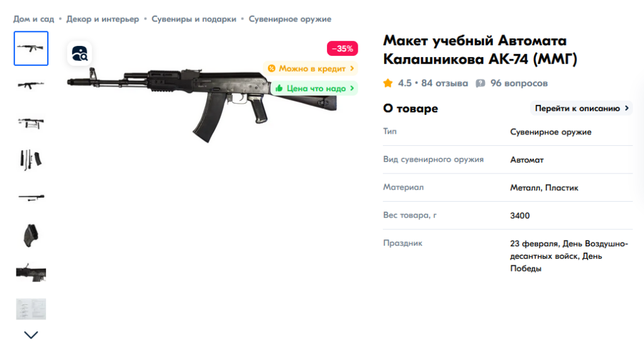Select the document page thumbnail
644x355 pixels.
[x=31, y=309]
